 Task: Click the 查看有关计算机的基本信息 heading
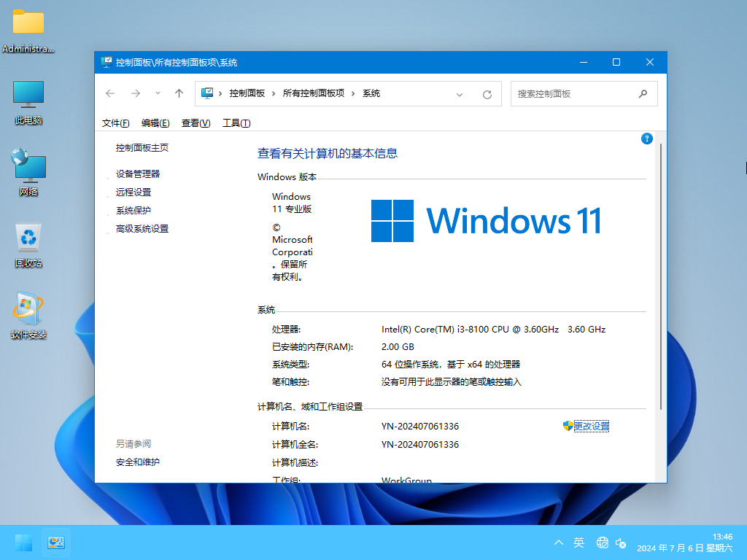click(328, 153)
